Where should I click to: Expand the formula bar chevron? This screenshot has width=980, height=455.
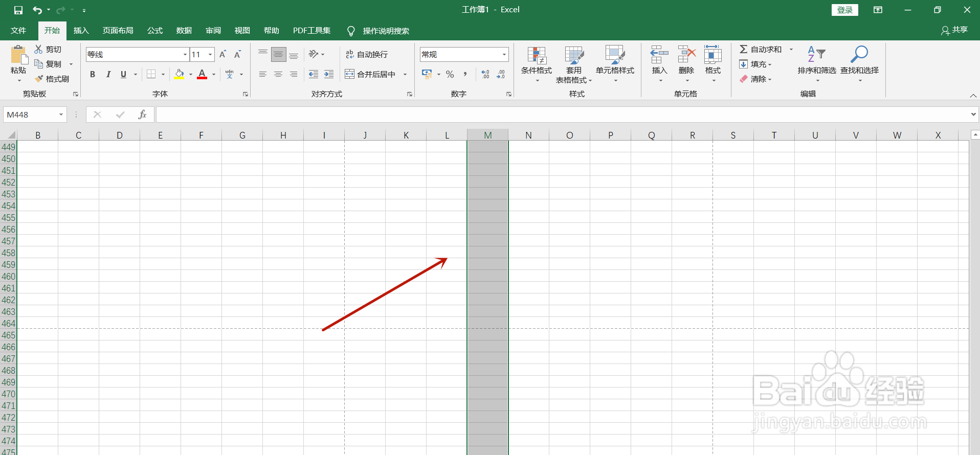[x=973, y=115]
